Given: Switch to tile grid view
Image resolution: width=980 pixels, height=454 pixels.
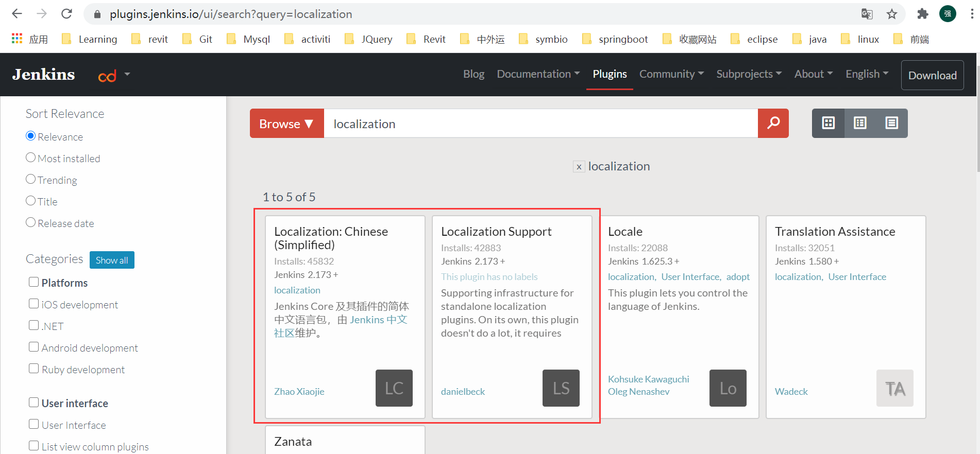Looking at the screenshot, I should (x=829, y=123).
